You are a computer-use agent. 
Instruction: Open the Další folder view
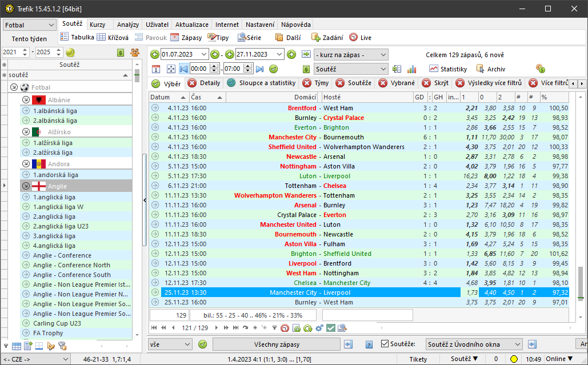[x=287, y=38]
